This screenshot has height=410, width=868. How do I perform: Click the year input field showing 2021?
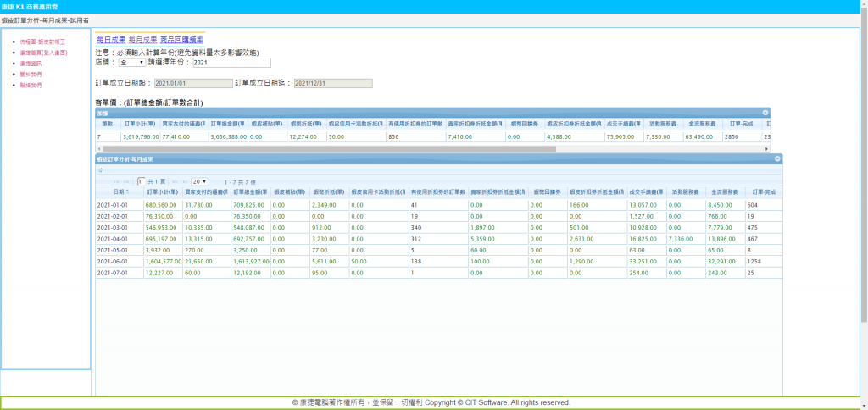pos(231,63)
